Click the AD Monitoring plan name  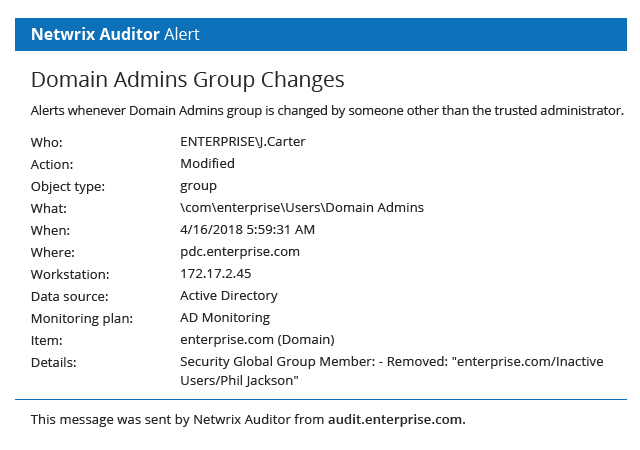point(225,317)
